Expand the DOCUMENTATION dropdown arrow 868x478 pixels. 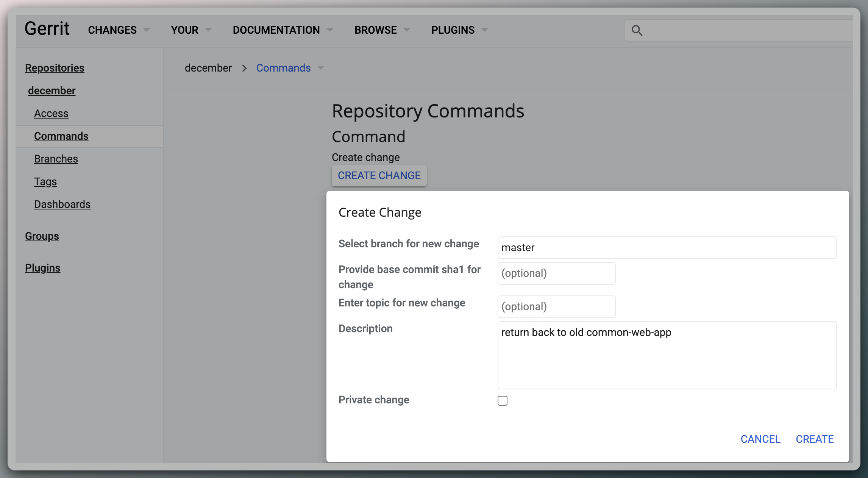[x=330, y=30]
